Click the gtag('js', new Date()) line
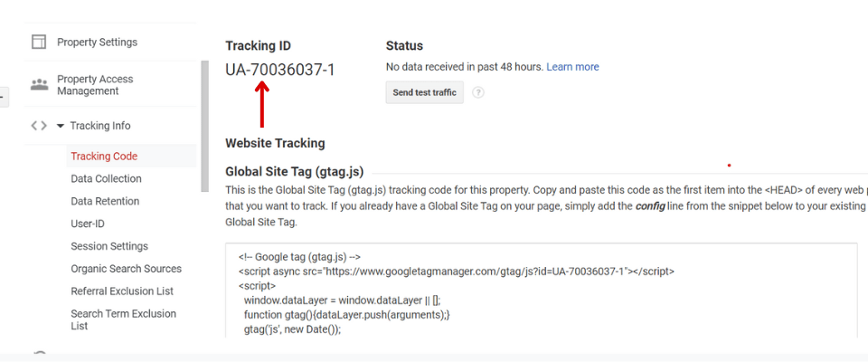This screenshot has height=362, width=868. click(x=292, y=329)
